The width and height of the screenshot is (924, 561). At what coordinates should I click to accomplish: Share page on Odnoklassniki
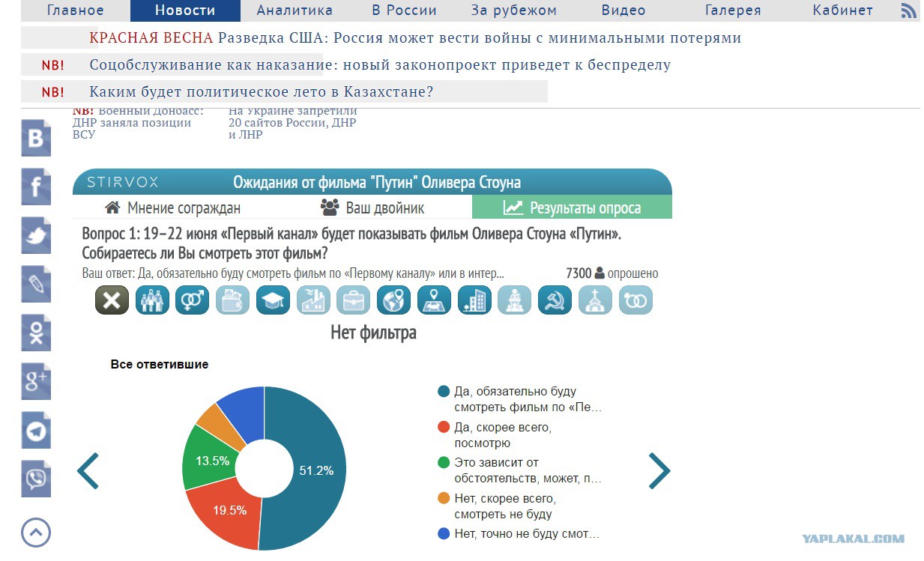36,333
